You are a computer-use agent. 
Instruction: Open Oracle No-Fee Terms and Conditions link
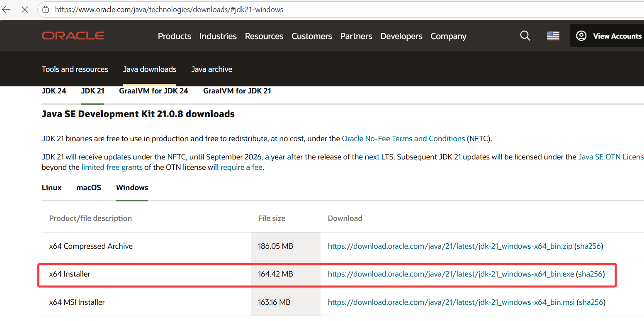point(403,139)
